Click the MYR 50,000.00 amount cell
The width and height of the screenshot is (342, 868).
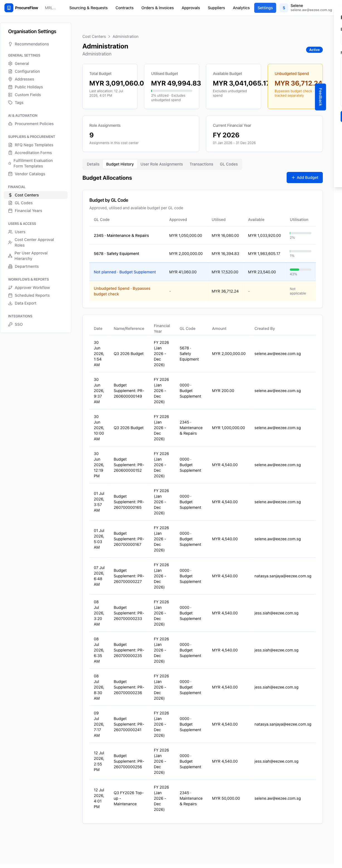coord(226,798)
